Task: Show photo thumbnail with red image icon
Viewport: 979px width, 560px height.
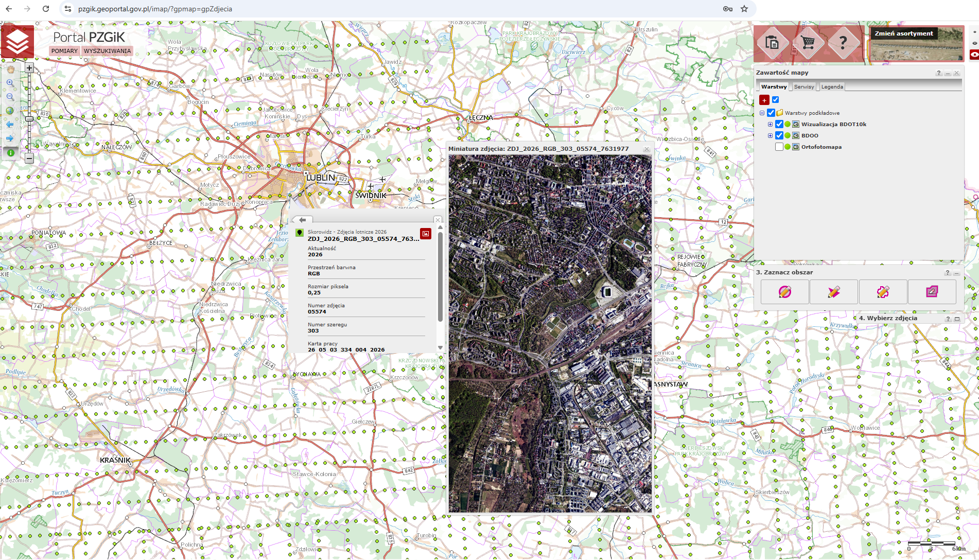Action: click(426, 234)
